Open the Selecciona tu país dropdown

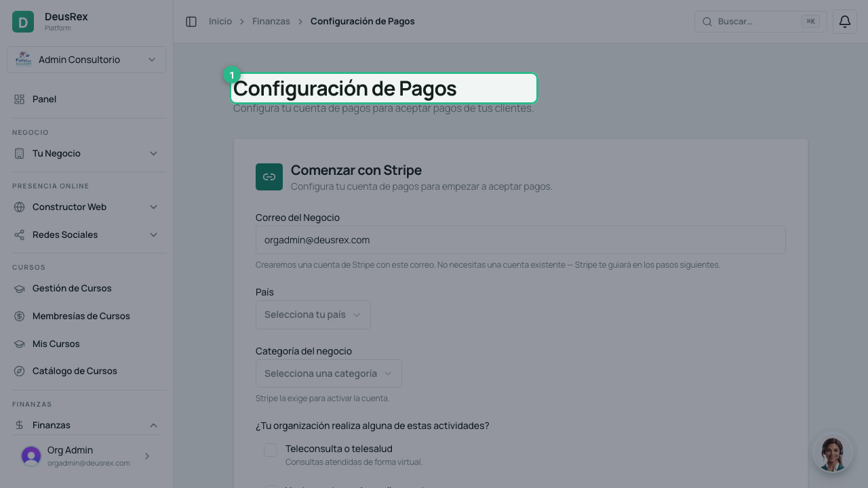click(x=313, y=314)
